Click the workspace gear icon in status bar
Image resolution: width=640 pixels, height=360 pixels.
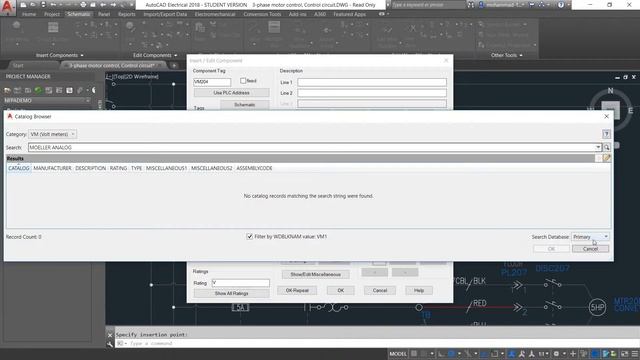coord(556,354)
